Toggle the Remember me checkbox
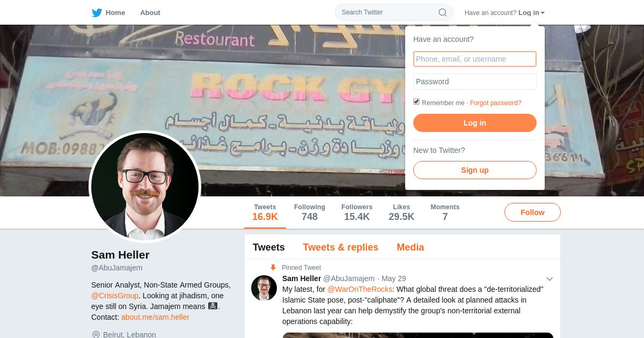644x338 pixels. (416, 101)
